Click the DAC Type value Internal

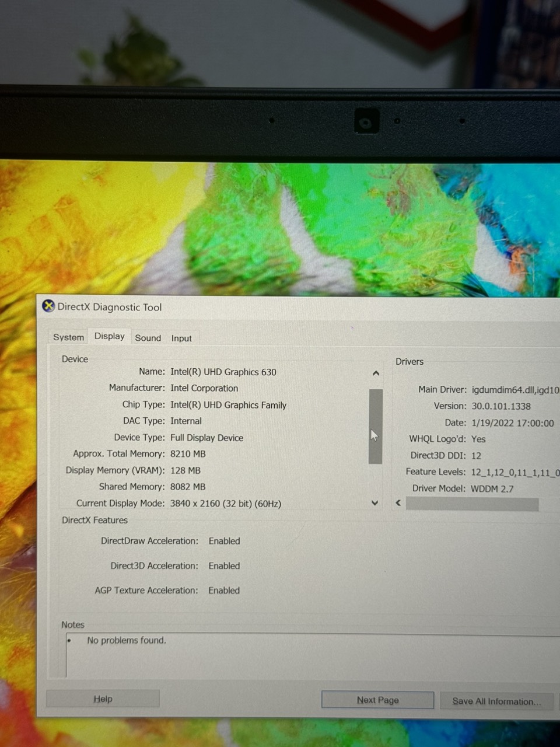(x=186, y=421)
